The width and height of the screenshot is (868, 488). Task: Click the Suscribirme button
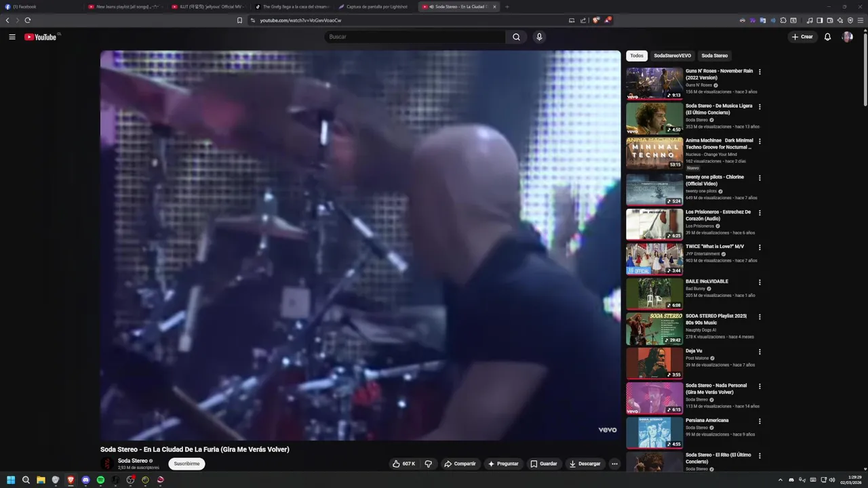tap(186, 464)
